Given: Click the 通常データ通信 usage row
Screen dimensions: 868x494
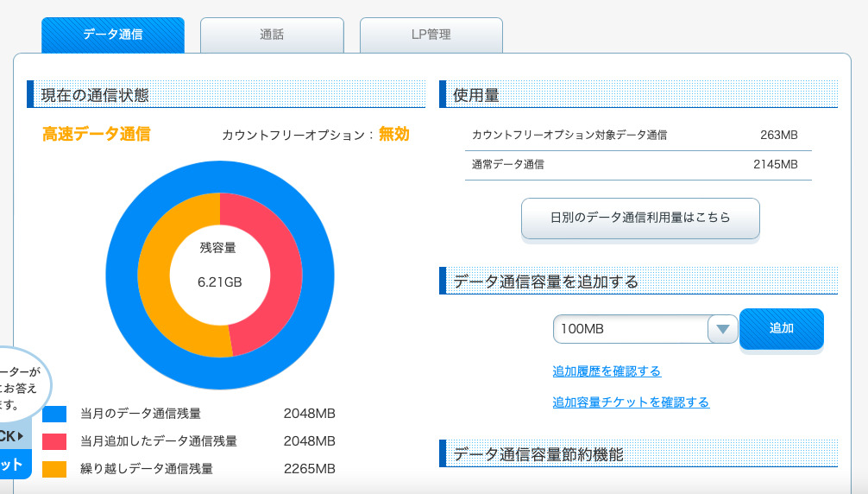Looking at the screenshot, I should (638, 164).
